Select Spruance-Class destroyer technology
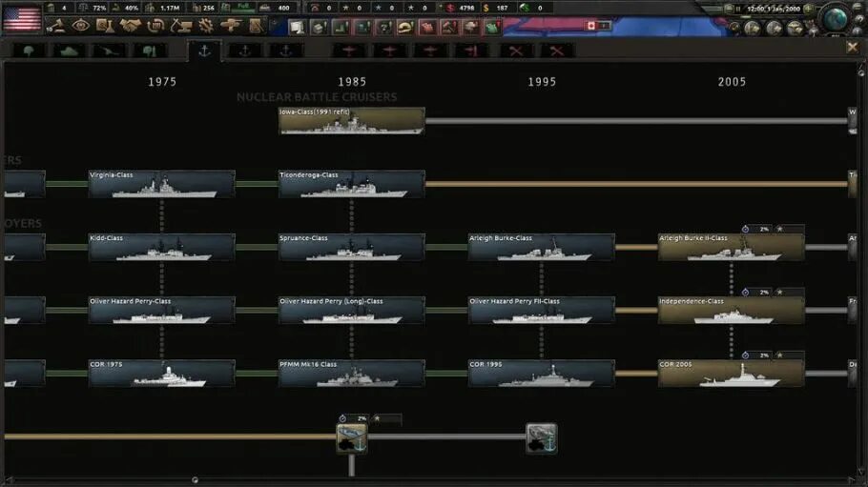Viewport: 868px width, 487px height. click(x=352, y=247)
